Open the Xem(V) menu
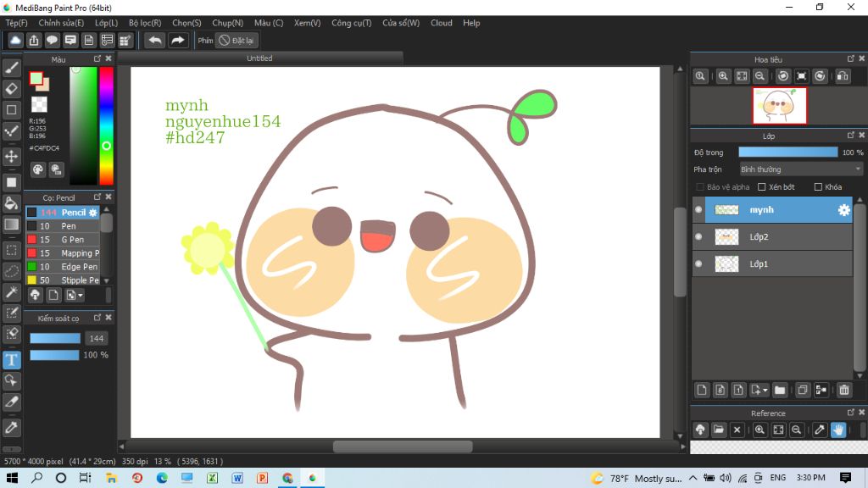The width and height of the screenshot is (868, 488). tap(307, 23)
